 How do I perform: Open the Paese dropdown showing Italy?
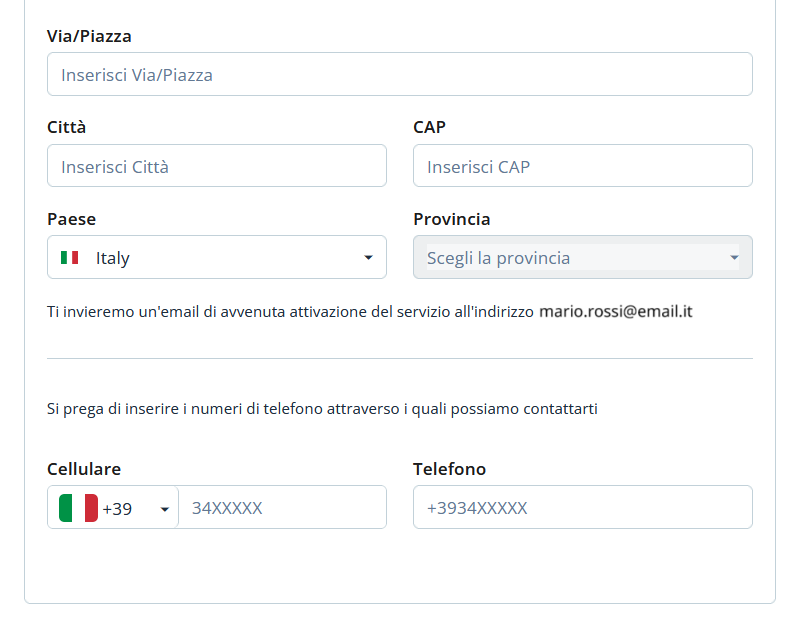pyautogui.click(x=216, y=258)
